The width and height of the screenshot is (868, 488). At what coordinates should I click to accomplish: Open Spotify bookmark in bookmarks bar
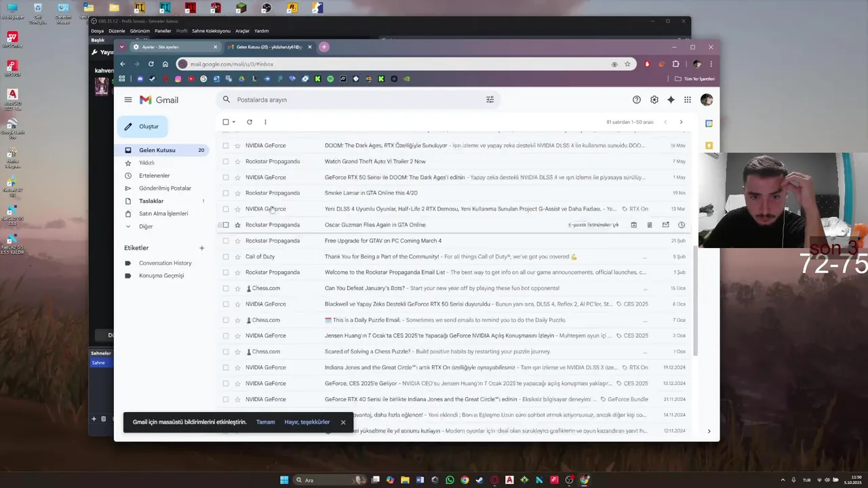330,79
